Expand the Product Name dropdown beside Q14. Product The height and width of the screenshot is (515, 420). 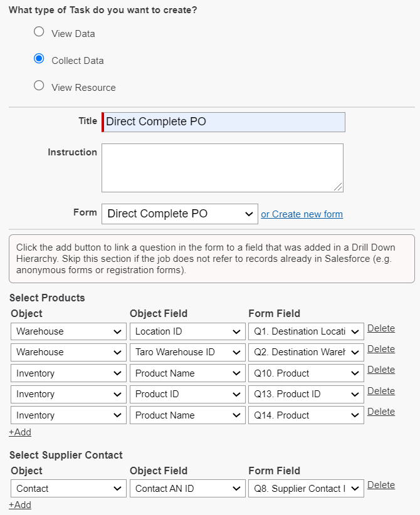tap(187, 415)
